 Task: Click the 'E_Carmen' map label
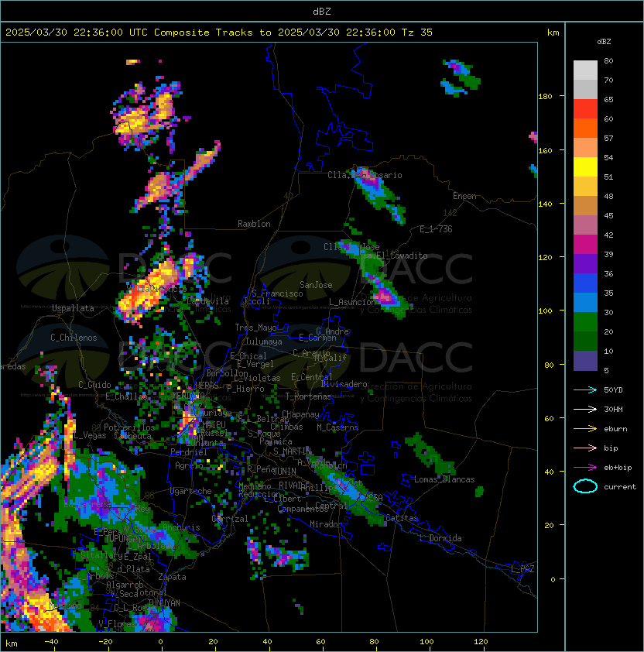pyautogui.click(x=317, y=337)
